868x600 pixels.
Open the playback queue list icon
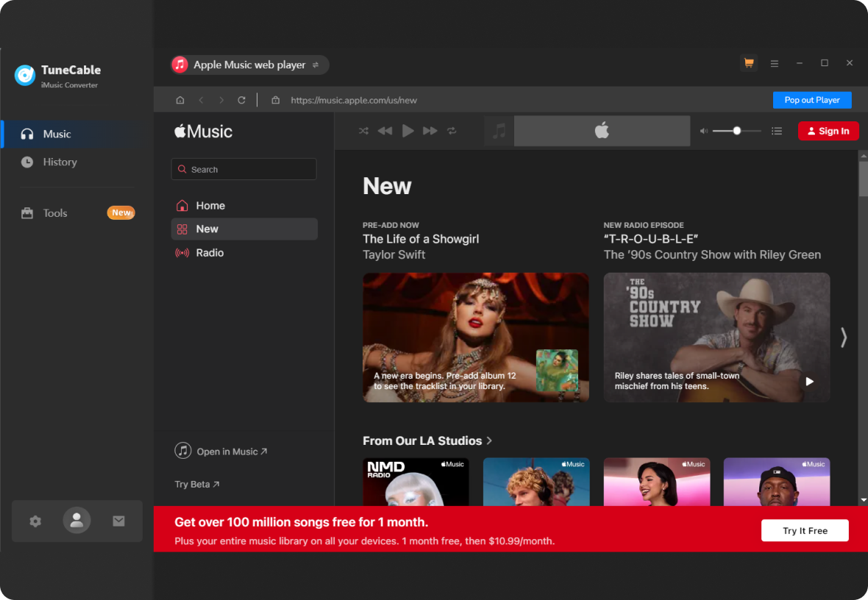[x=777, y=130]
